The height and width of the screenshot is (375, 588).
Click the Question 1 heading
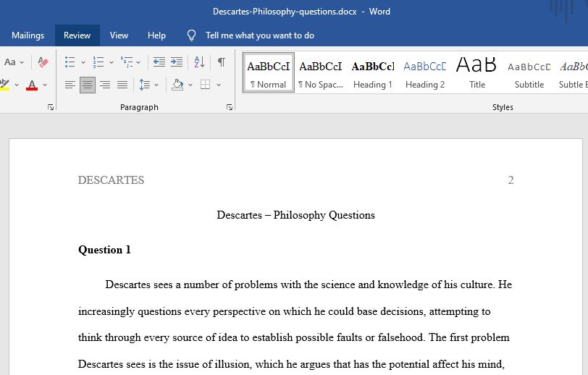(104, 250)
